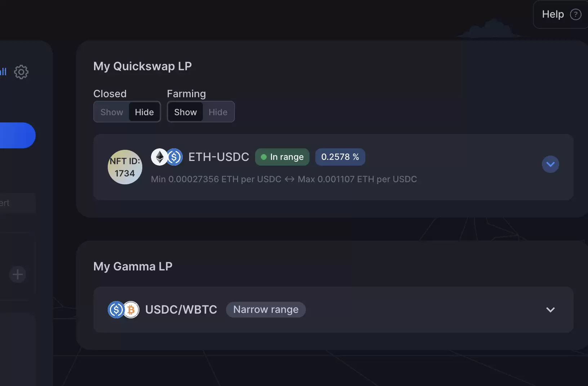
Task: Click the plus icon in left sidebar
Action: (x=17, y=275)
